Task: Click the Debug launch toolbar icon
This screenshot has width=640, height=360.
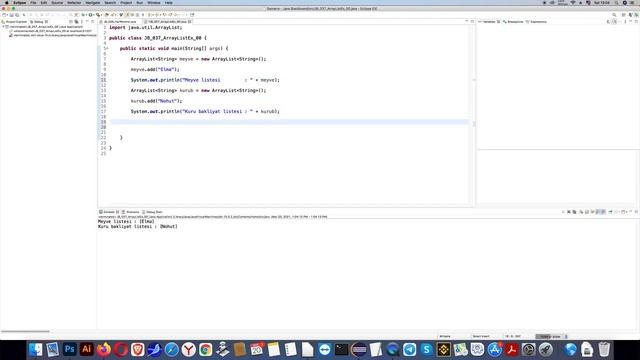Action: tap(84, 15)
